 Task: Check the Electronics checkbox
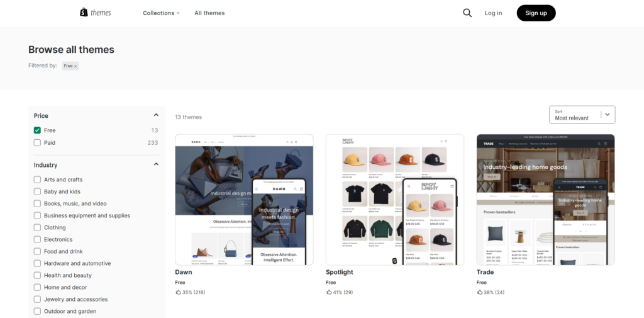click(37, 239)
